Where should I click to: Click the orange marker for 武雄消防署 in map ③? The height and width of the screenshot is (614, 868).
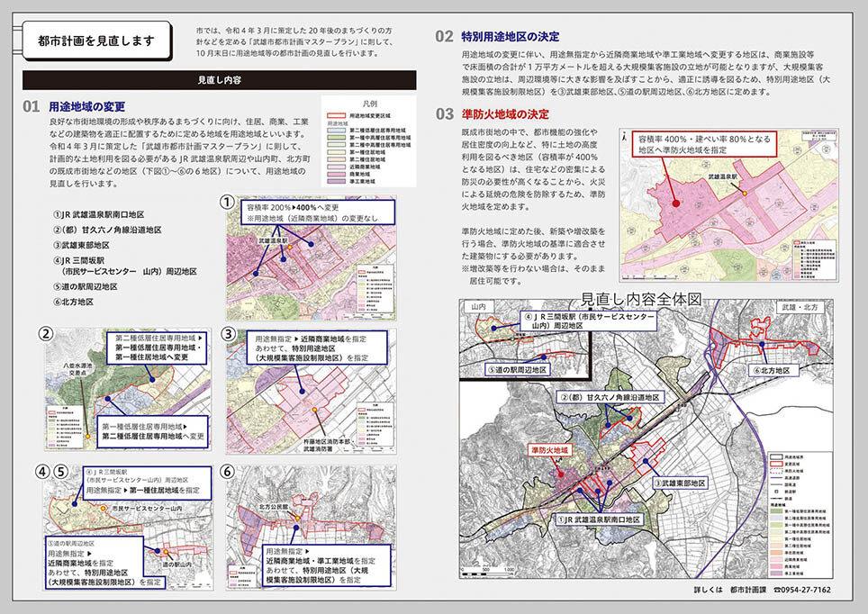point(314,410)
